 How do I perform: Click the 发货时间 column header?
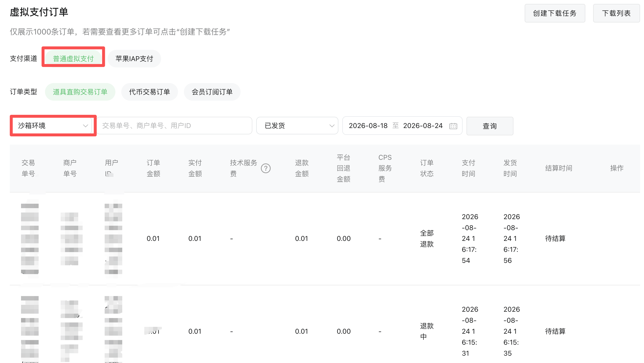(x=510, y=168)
